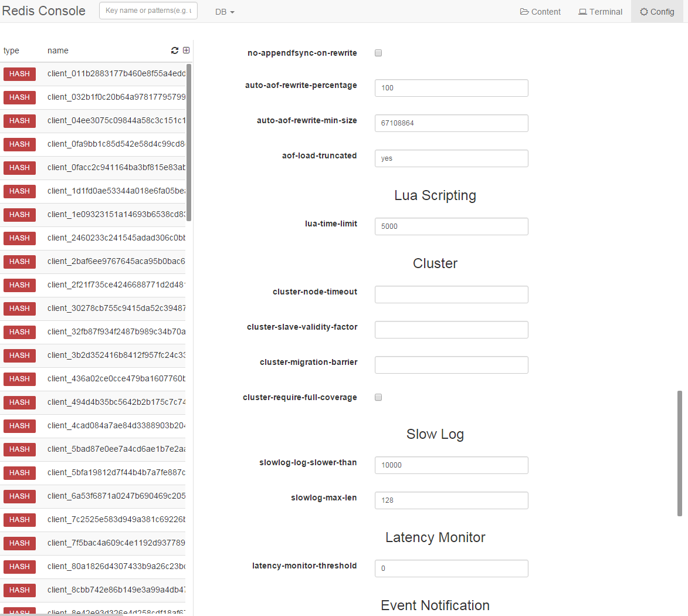
Task: Select key client_5bfa19812d7f44b4b7a7fe887c
Action: pyautogui.click(x=116, y=472)
